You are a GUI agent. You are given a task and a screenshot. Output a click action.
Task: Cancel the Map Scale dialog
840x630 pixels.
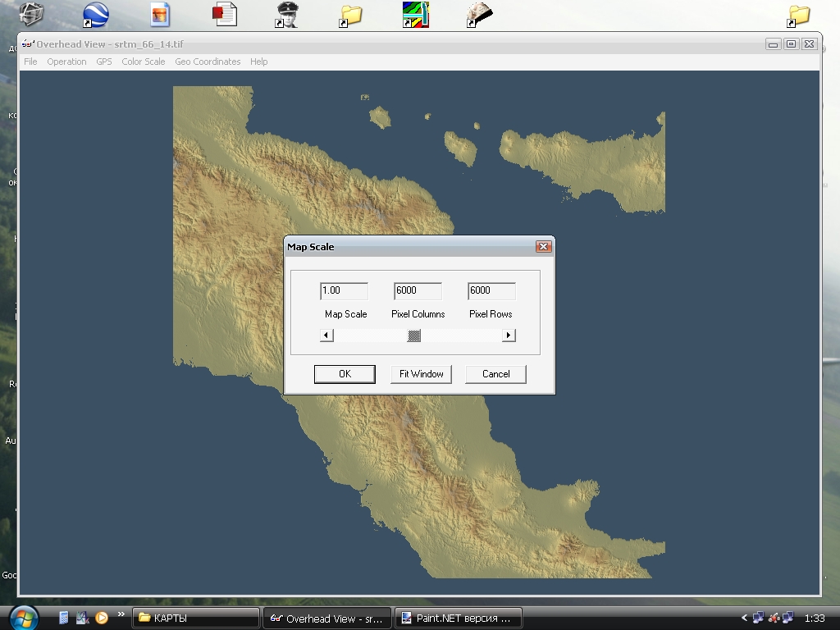tap(495, 374)
